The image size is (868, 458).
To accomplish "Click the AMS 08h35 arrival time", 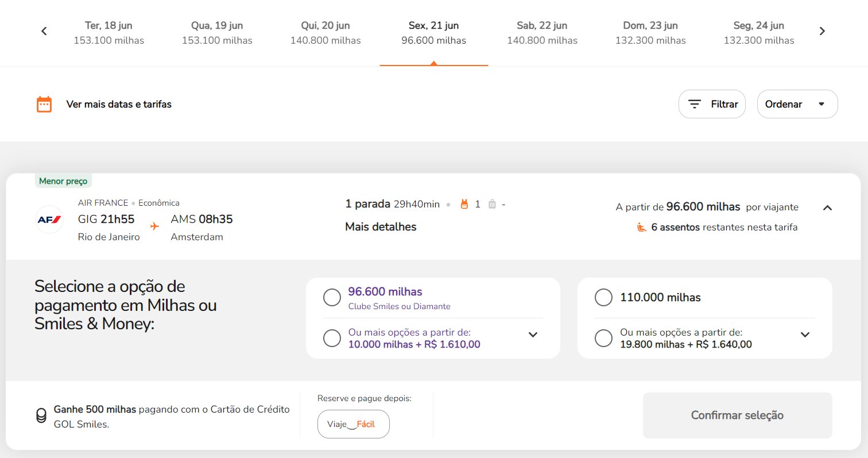I will coord(201,219).
